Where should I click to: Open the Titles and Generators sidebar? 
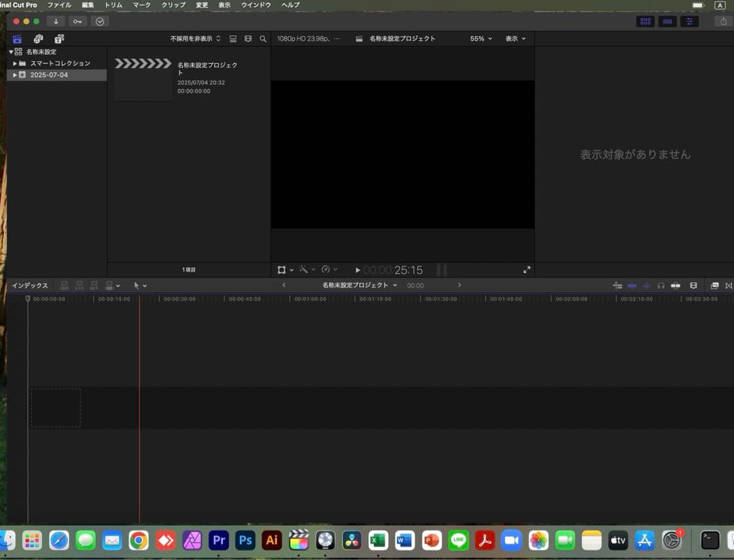(60, 39)
